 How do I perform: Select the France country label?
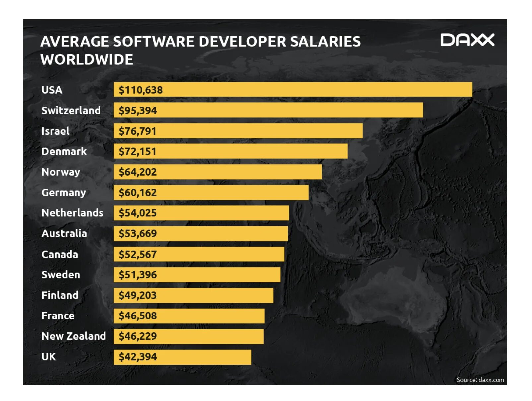(x=58, y=315)
